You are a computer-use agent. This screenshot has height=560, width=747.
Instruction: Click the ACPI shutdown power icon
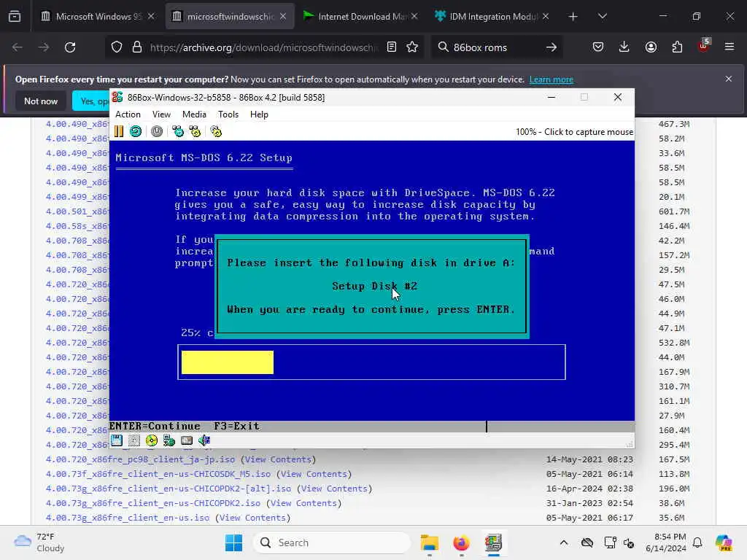point(157,131)
